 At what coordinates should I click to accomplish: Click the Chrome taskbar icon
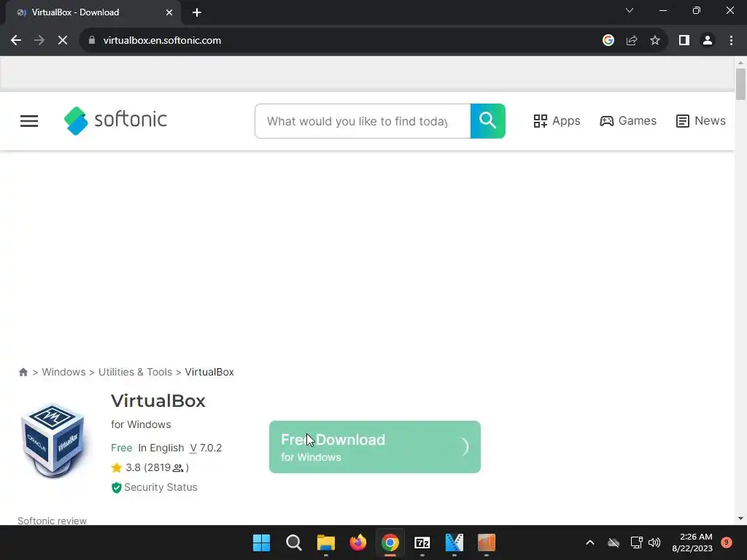pos(390,542)
